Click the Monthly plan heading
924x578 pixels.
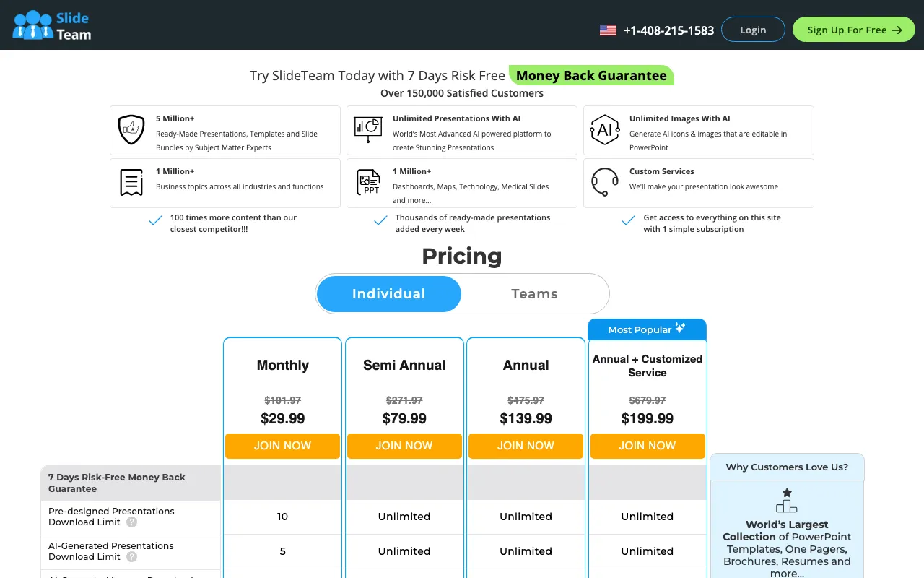point(283,366)
